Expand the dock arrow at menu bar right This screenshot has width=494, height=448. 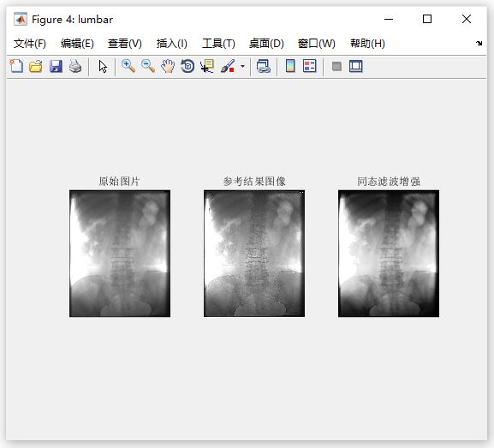(479, 43)
